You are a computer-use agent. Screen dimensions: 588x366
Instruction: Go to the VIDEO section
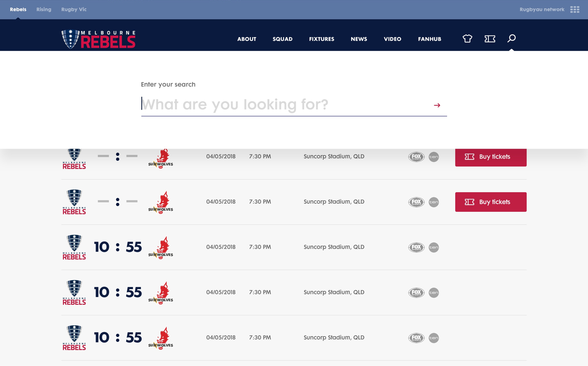click(392, 39)
